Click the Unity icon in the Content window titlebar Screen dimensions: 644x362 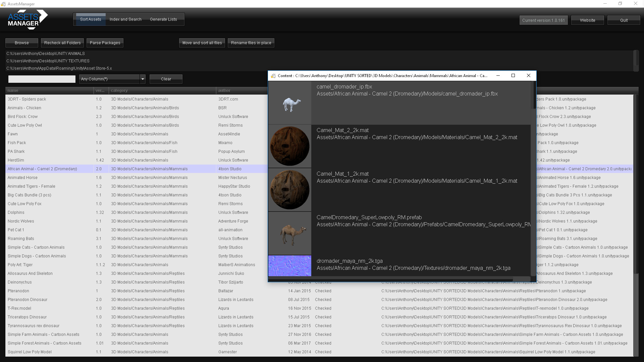pos(273,76)
